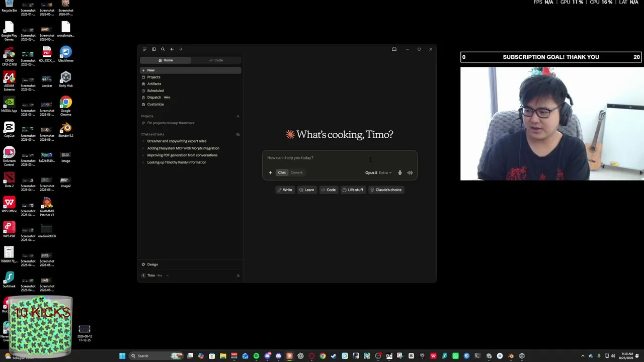Go forward with the right arrow
The image size is (644, 362).
pyautogui.click(x=181, y=49)
